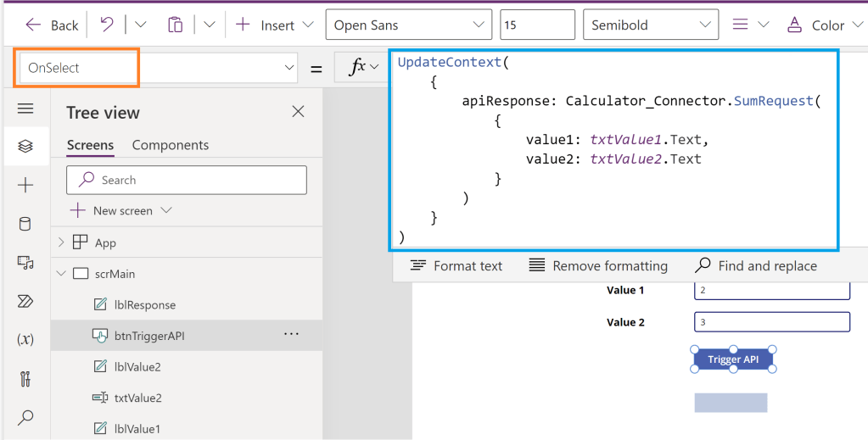Viewport: 868px width, 440px height.
Task: Open the Variables (x) icon in the sidebar
Action: pos(25,339)
